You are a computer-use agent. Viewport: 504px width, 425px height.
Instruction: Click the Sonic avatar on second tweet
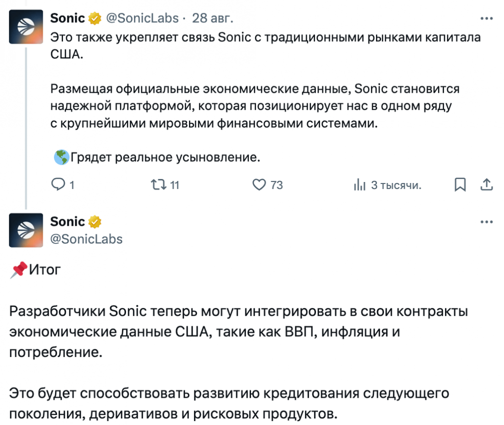tap(26, 230)
